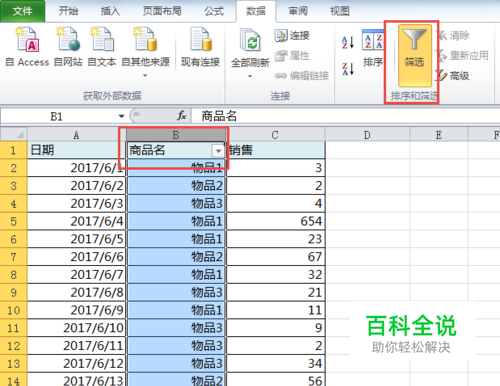Switch to the 开始 Home tab

pos(68,11)
